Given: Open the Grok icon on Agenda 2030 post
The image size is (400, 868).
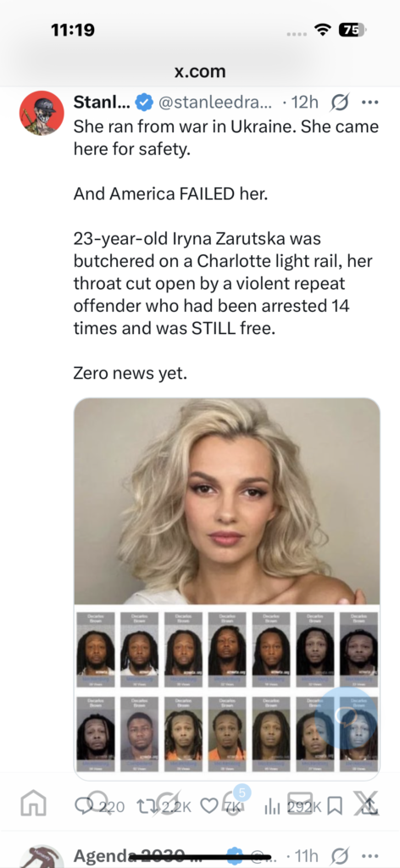Looking at the screenshot, I should (x=339, y=855).
